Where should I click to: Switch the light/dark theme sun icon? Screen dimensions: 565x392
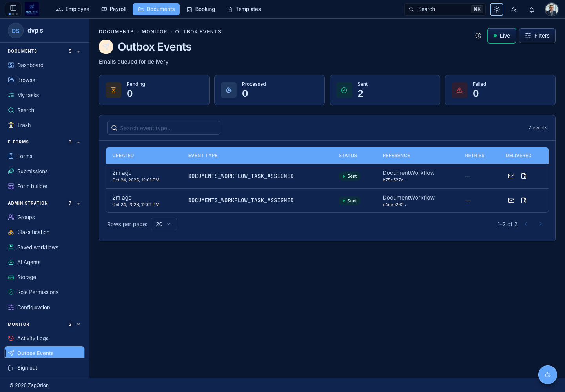497,9
